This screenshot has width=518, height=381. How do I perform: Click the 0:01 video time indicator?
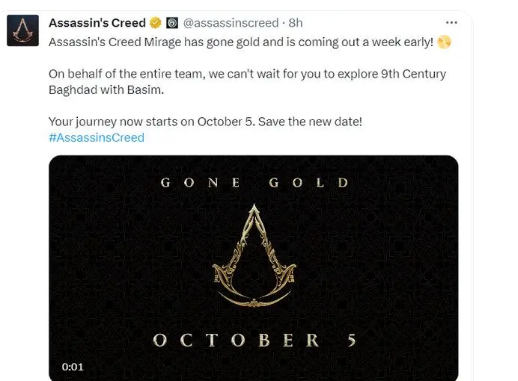72,367
